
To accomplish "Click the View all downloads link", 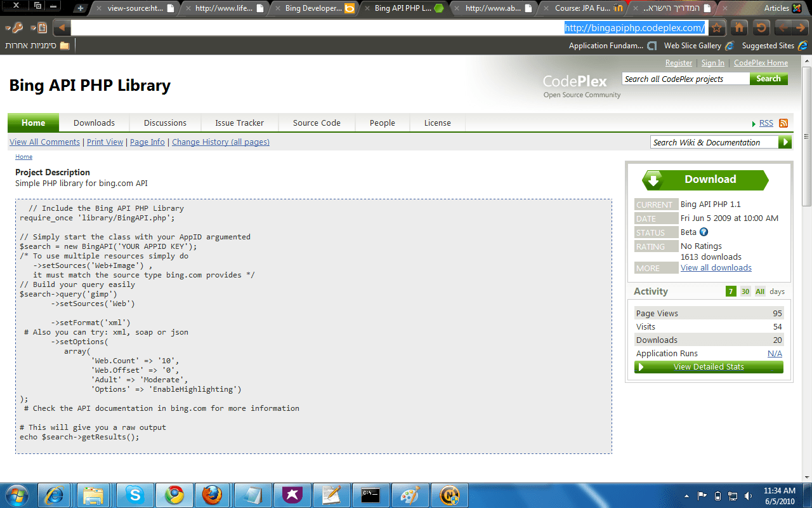I will coord(716,268).
